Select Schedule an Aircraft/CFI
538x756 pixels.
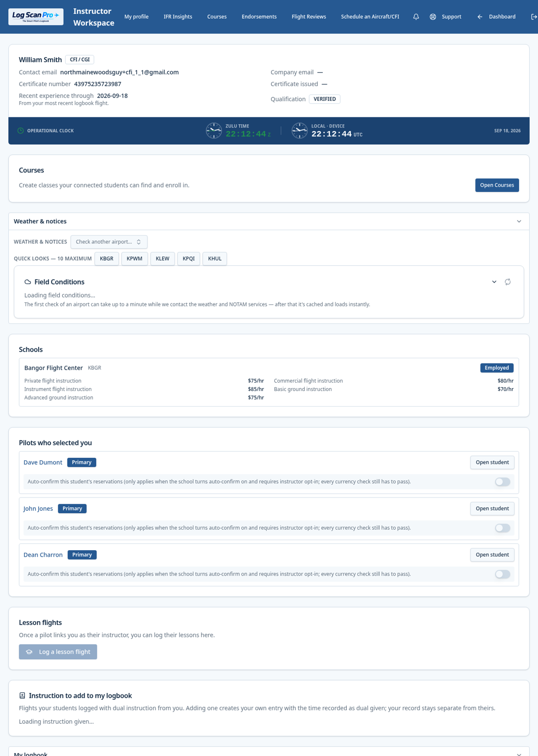[370, 17]
